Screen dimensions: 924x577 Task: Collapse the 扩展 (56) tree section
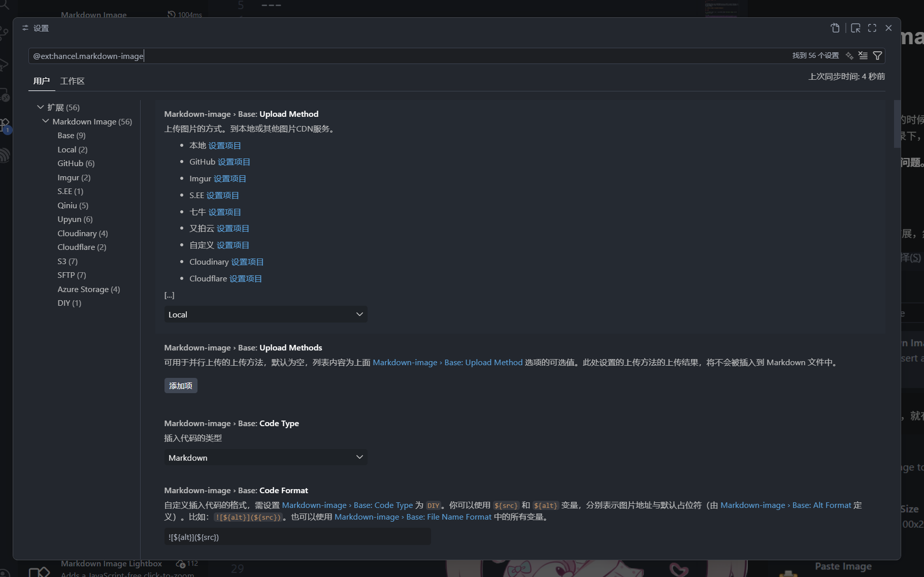41,107
